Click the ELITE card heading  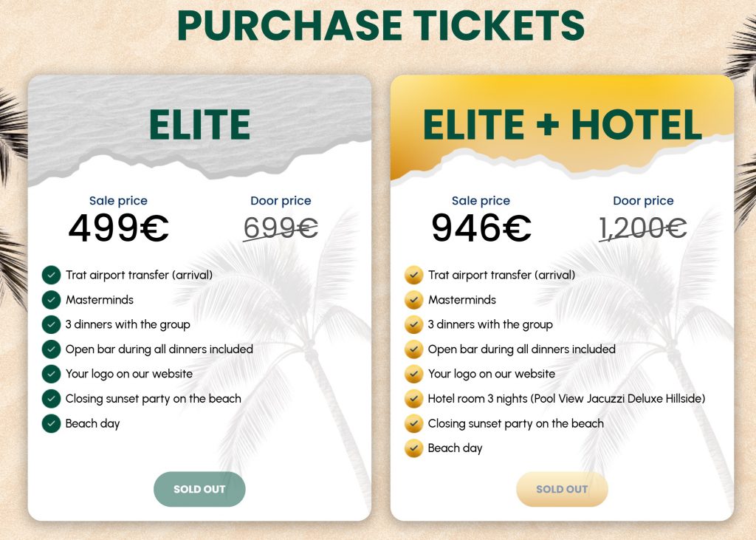[199, 124]
